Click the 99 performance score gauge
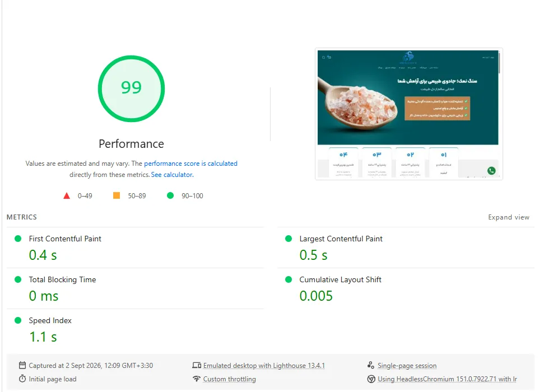This screenshot has height=392, width=539. point(131,88)
